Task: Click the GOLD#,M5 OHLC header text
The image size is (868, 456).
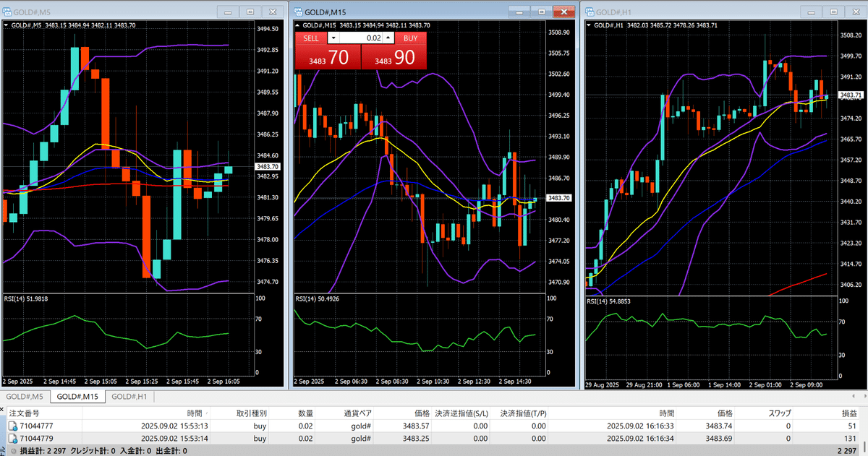Action: [x=72, y=25]
